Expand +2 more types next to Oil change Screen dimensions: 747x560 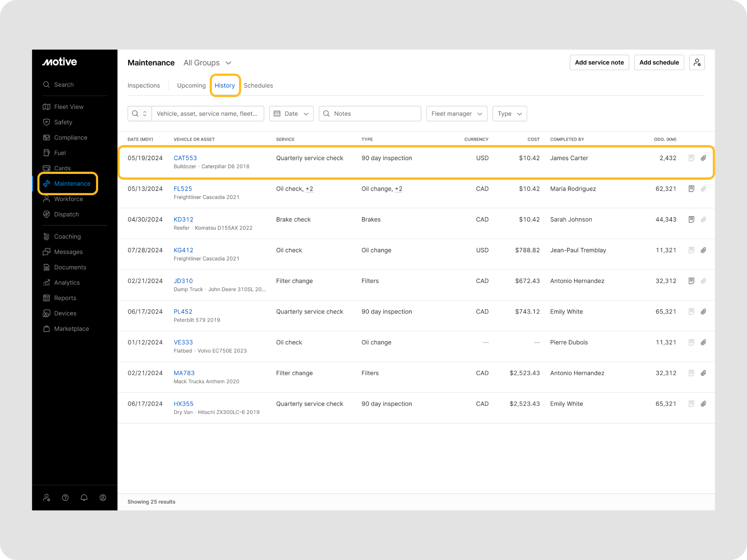point(398,188)
